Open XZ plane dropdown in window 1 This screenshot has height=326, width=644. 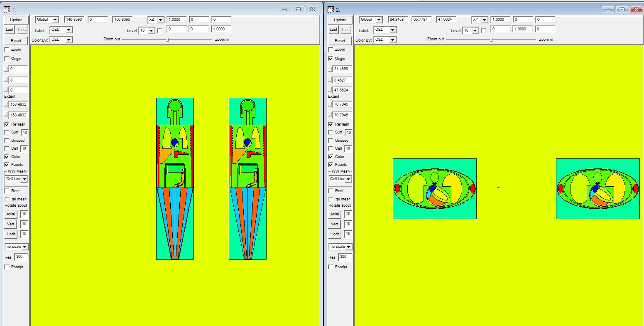pos(160,20)
